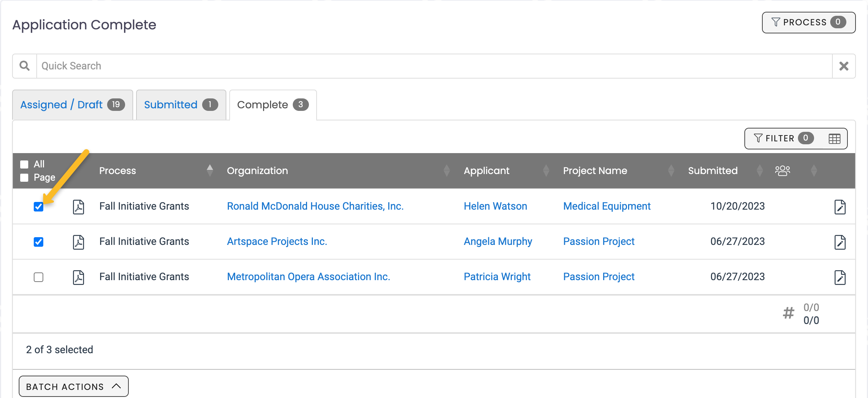The width and height of the screenshot is (868, 398).
Task: Open the document editor icon on Helen Watson's row
Action: [x=840, y=206]
